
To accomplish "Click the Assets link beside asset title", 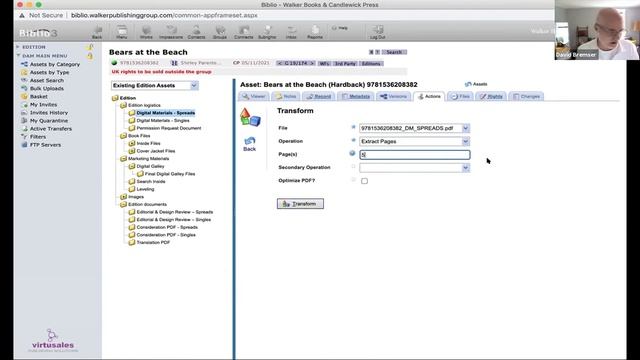I will (476, 84).
